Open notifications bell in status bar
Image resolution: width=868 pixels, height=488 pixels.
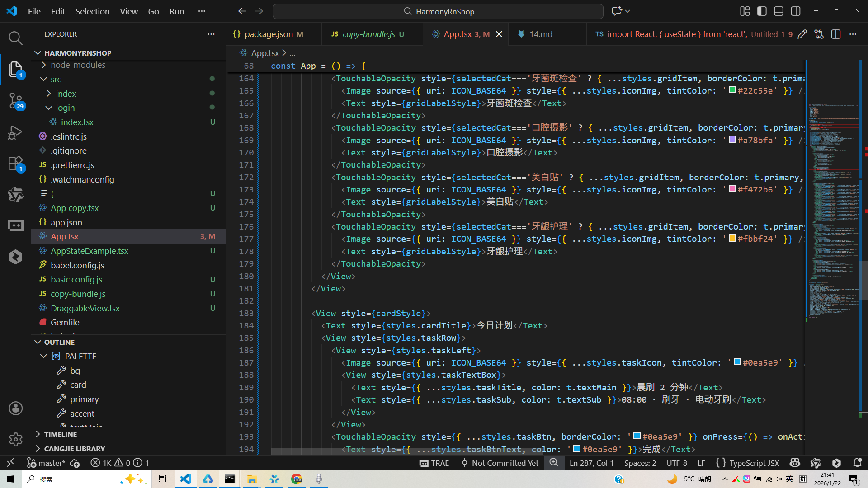(857, 463)
